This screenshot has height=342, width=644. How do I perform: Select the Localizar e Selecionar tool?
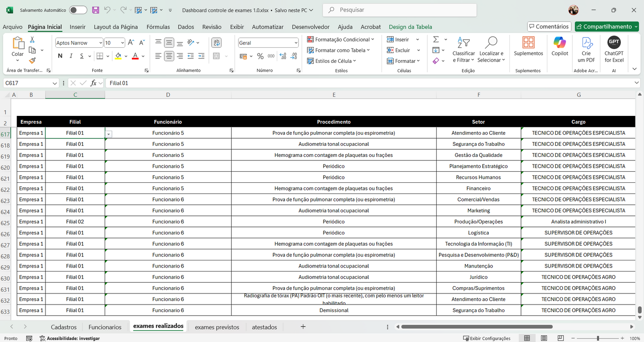[491, 49]
